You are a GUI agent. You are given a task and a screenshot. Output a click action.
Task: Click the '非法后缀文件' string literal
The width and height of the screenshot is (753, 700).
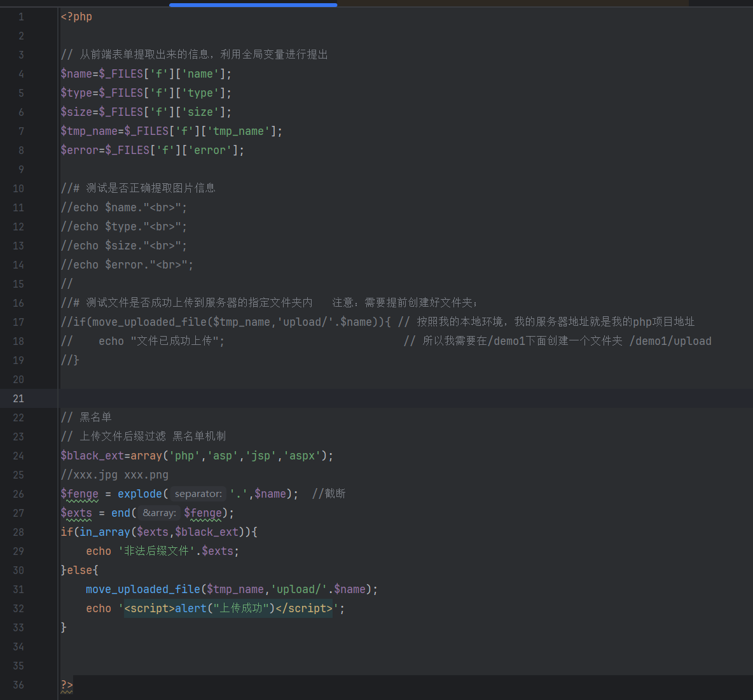(x=156, y=551)
